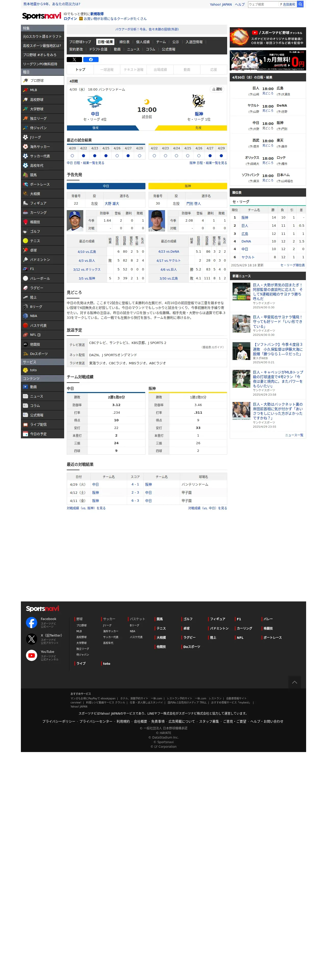Select the F1 icon in the sidebar
The image size is (327, 980).
point(25,269)
